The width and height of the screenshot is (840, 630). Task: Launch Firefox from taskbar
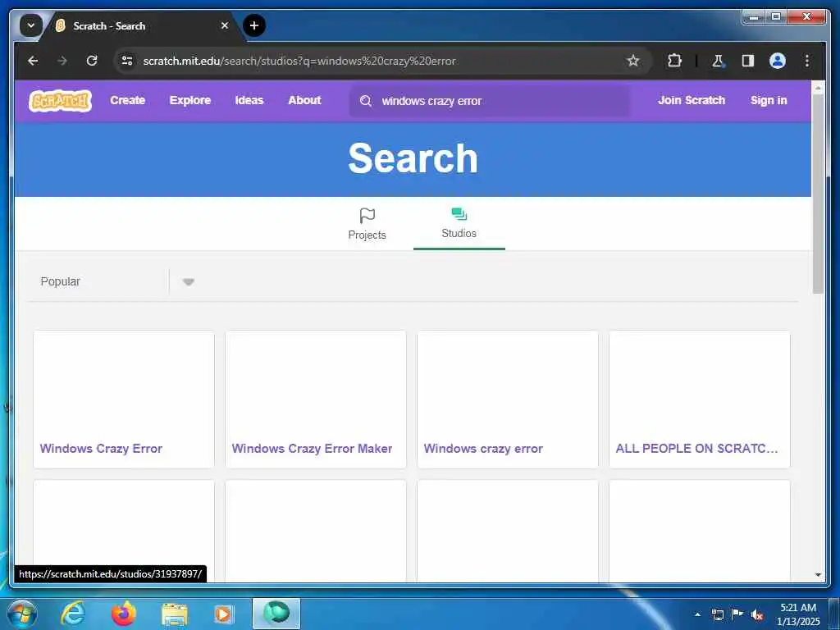point(124,614)
